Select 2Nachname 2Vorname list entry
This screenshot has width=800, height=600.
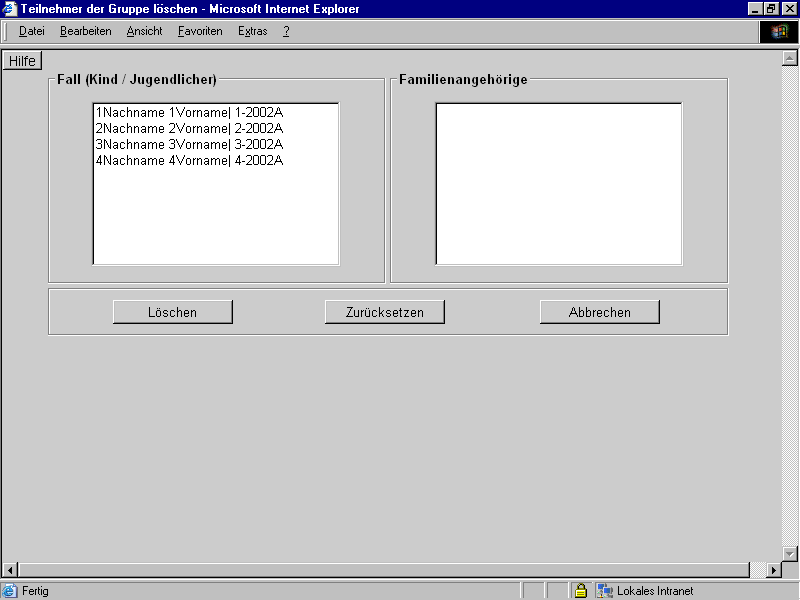[x=188, y=128]
